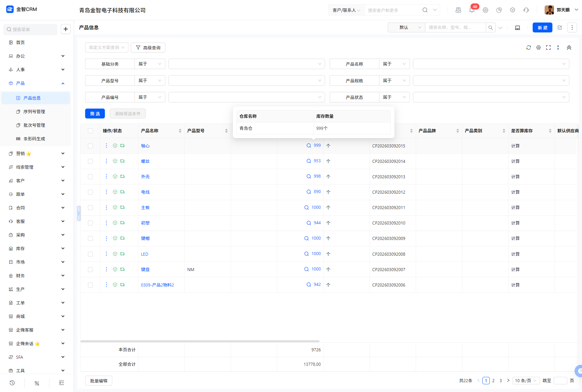This screenshot has height=392, width=582.
Task: Open the 自定义方案查询 dropdown
Action: click(107, 47)
